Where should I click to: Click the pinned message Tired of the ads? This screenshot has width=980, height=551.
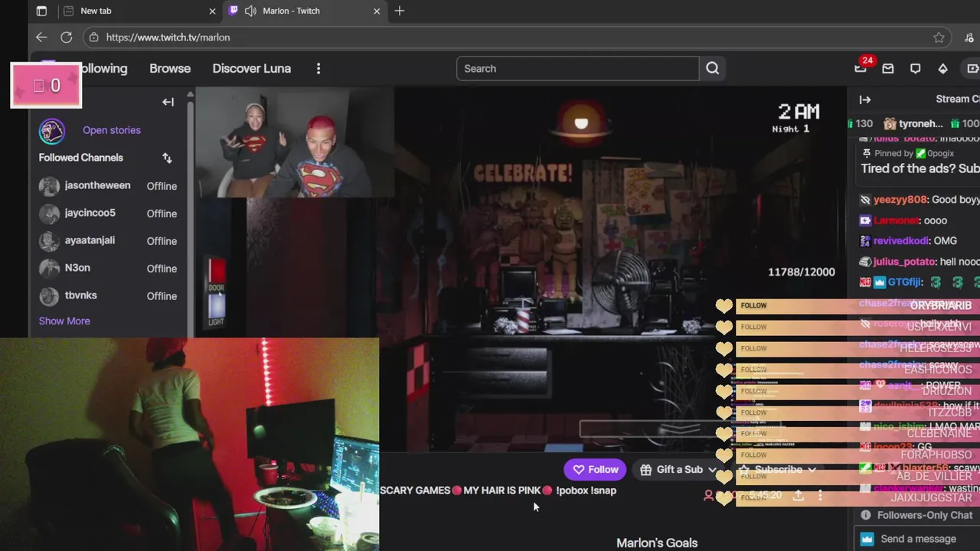pyautogui.click(x=920, y=168)
